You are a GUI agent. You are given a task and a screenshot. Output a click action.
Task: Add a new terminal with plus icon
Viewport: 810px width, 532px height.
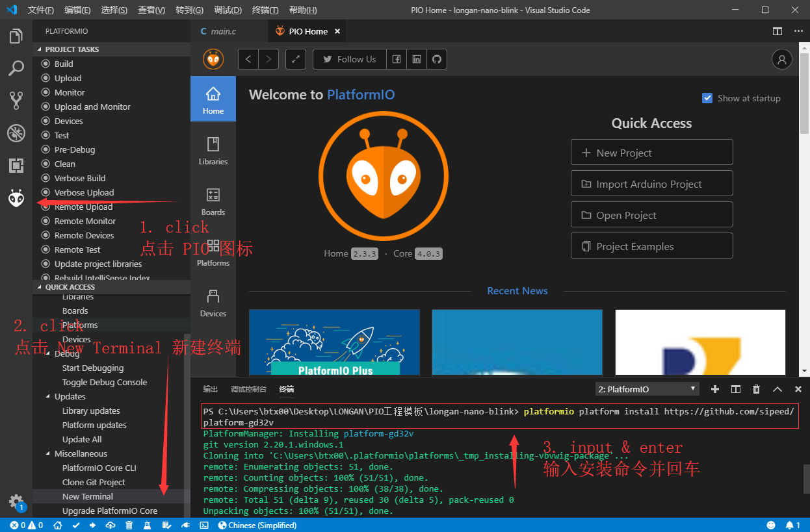click(715, 389)
